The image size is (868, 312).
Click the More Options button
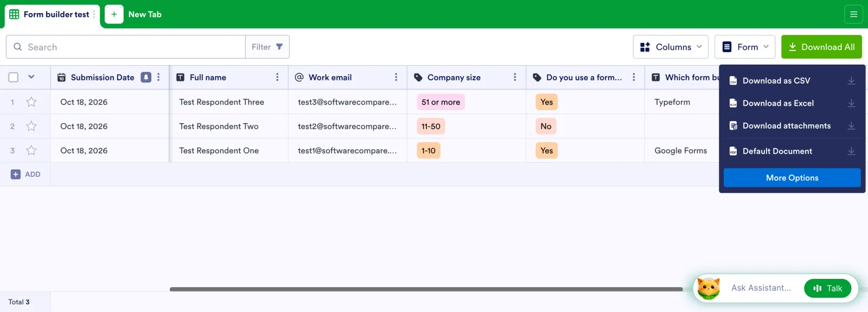tap(792, 177)
